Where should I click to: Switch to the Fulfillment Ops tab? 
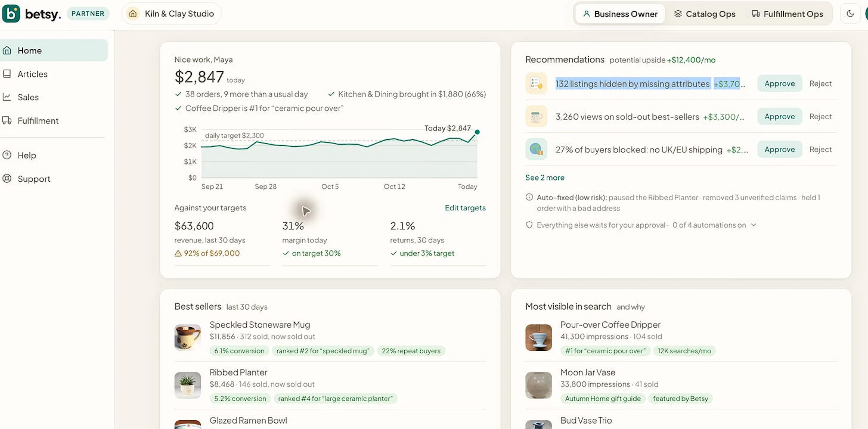pyautogui.click(x=787, y=14)
